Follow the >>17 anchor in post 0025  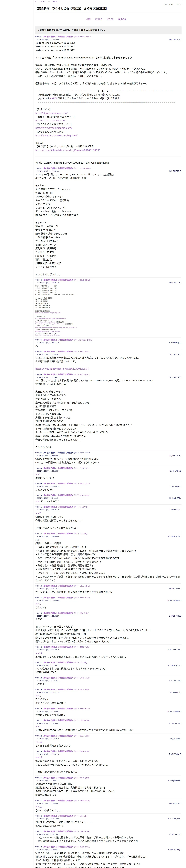pos(39,807)
